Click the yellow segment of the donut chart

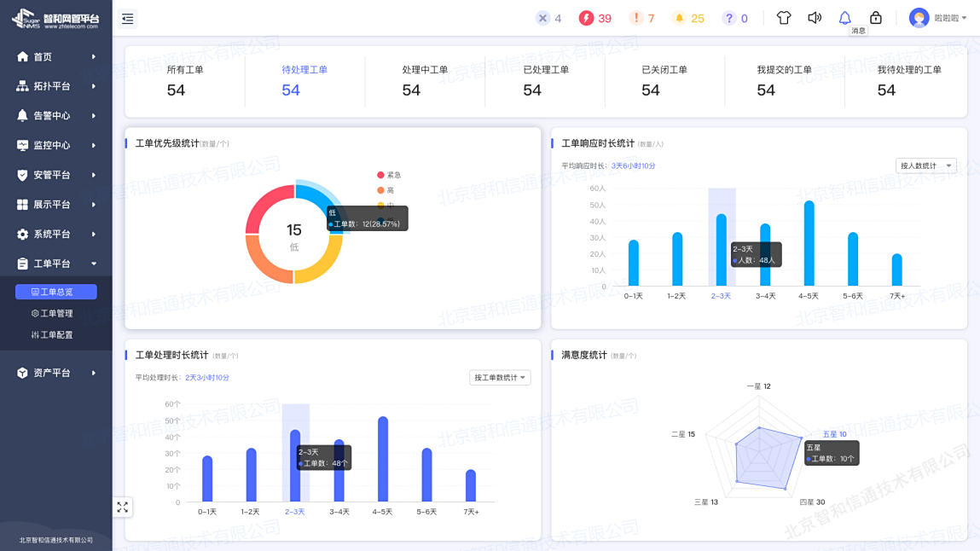325,263
